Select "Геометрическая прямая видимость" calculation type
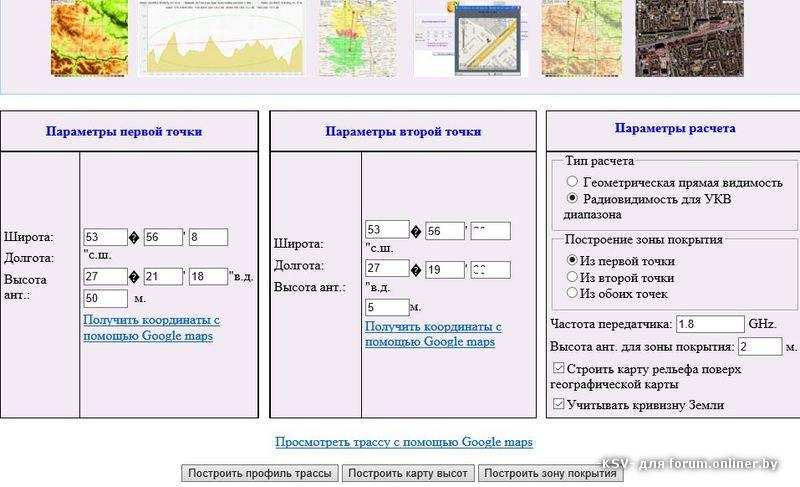The height and width of the screenshot is (487, 800). pos(572,182)
